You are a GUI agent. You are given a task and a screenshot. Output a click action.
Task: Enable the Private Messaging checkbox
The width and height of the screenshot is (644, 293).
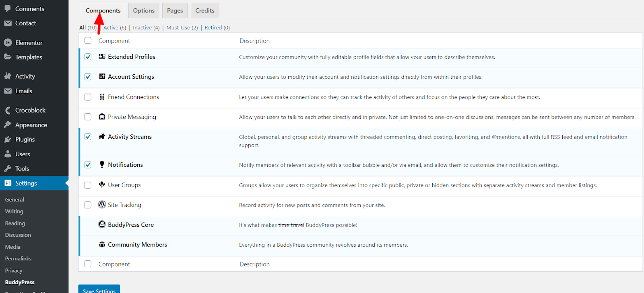pyautogui.click(x=88, y=117)
